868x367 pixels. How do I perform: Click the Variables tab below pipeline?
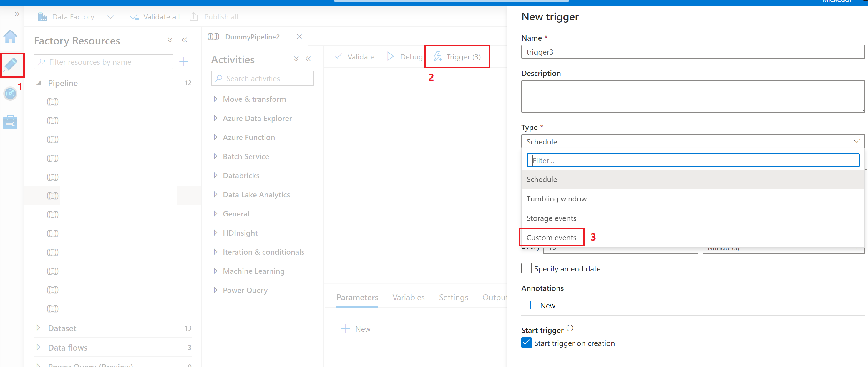pos(409,297)
